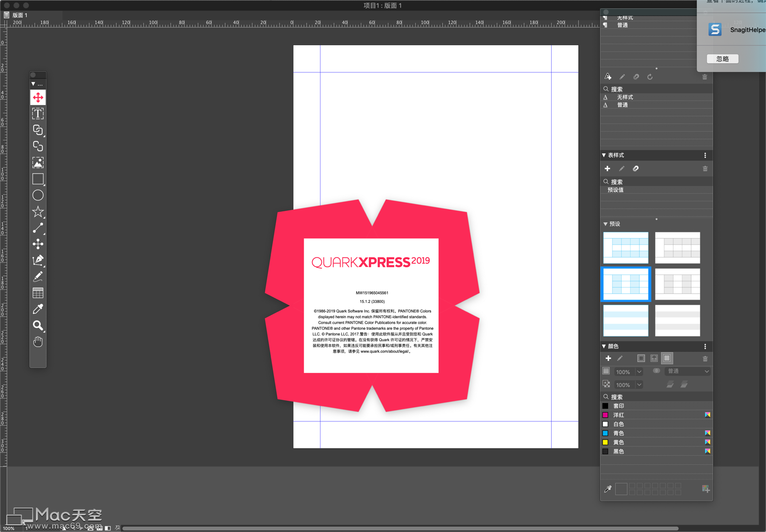
Task: Click the 忽略 button
Action: click(x=722, y=59)
